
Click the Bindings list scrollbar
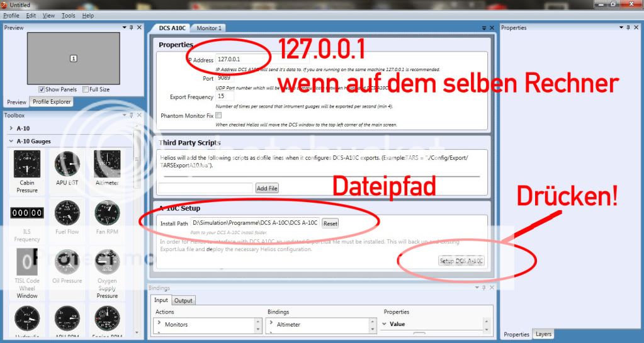pyautogui.click(x=372, y=325)
